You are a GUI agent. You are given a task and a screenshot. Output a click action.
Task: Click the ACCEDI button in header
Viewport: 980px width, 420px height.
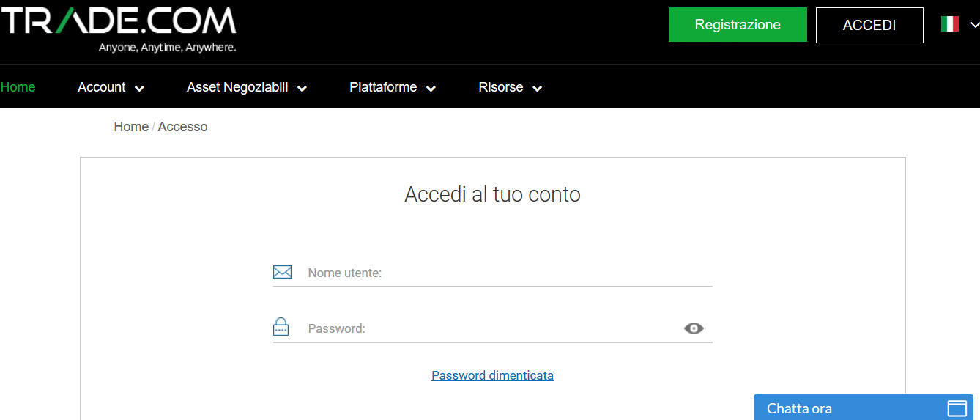tap(869, 25)
